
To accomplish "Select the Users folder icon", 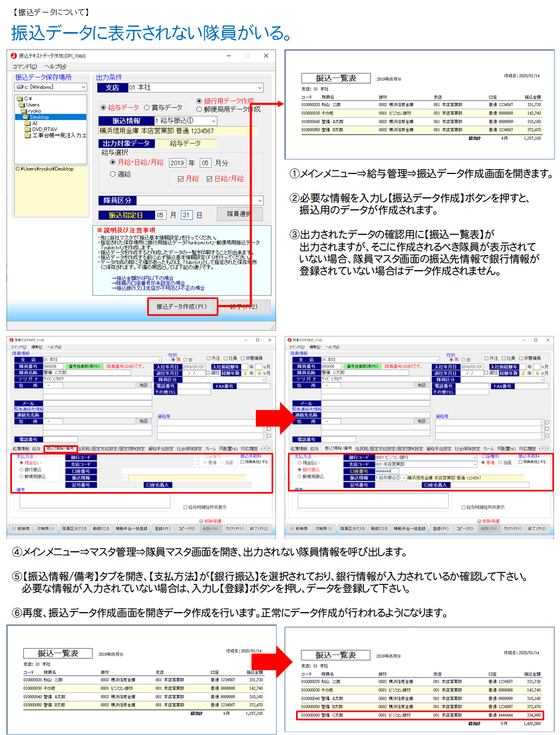I will (22, 105).
